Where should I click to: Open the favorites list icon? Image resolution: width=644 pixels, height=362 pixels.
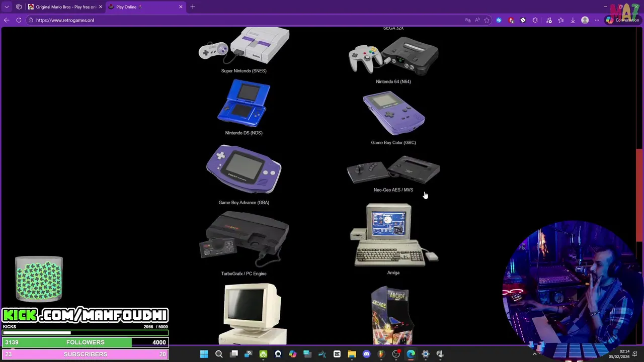[561, 20]
